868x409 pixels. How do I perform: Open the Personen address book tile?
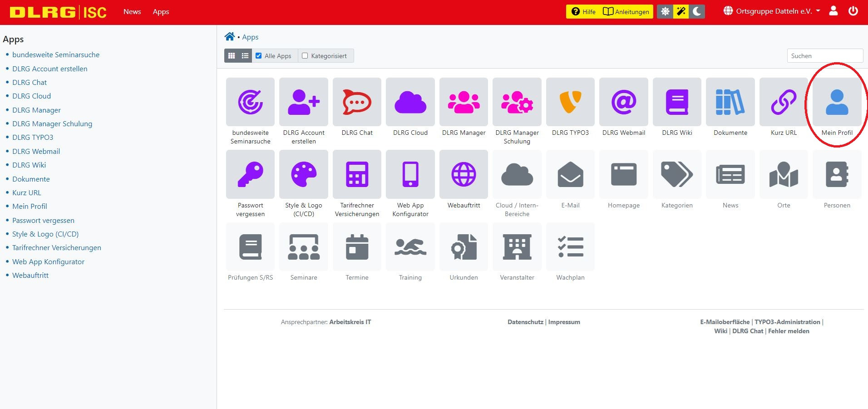pos(837,174)
